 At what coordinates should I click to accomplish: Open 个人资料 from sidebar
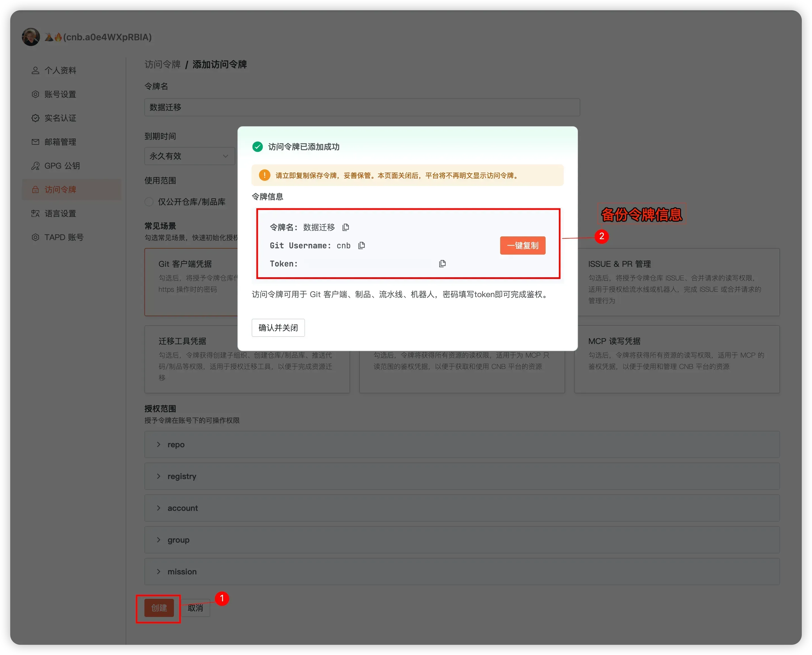tap(60, 71)
